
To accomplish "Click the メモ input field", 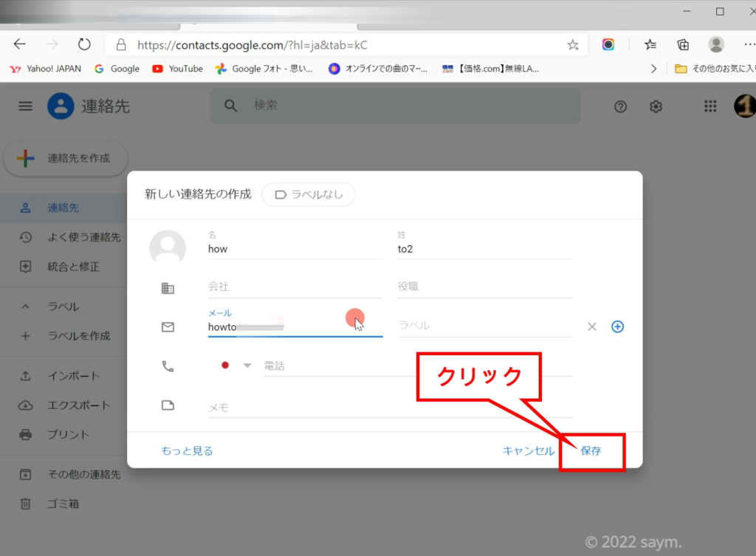I will point(390,406).
